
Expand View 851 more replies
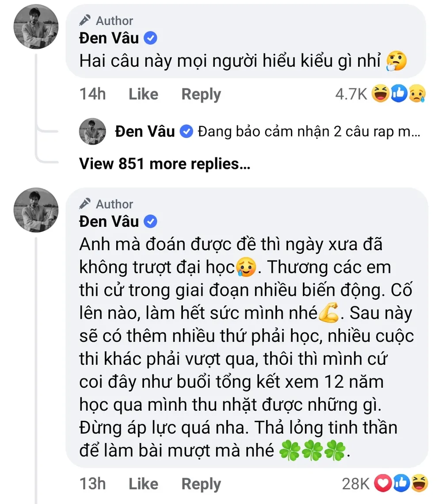pyautogui.click(x=164, y=164)
